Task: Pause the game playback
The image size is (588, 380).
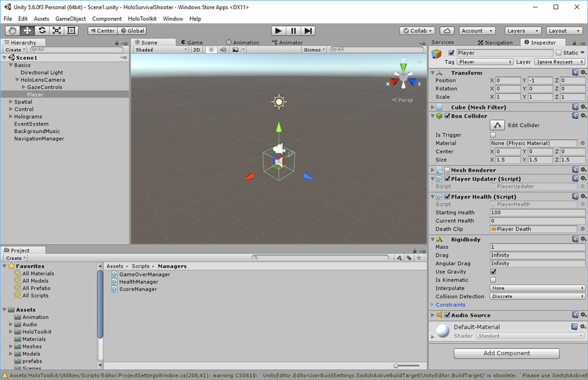Action: [293, 31]
